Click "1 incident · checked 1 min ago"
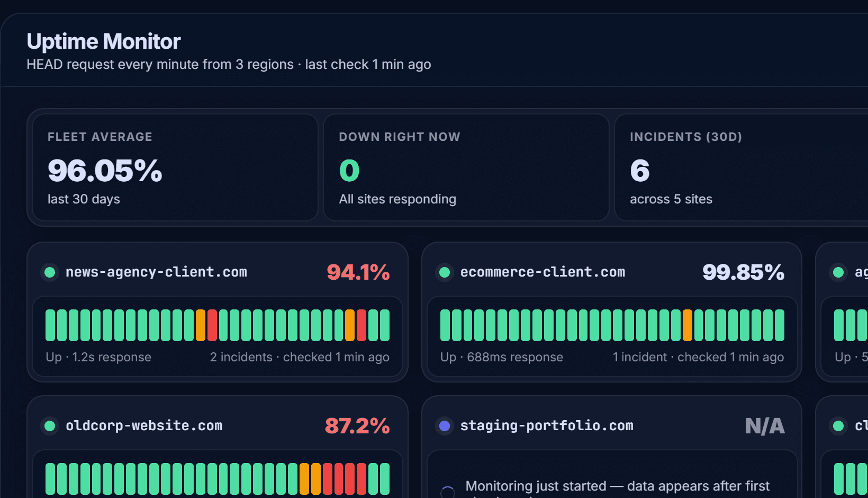The image size is (868, 498). 699,357
